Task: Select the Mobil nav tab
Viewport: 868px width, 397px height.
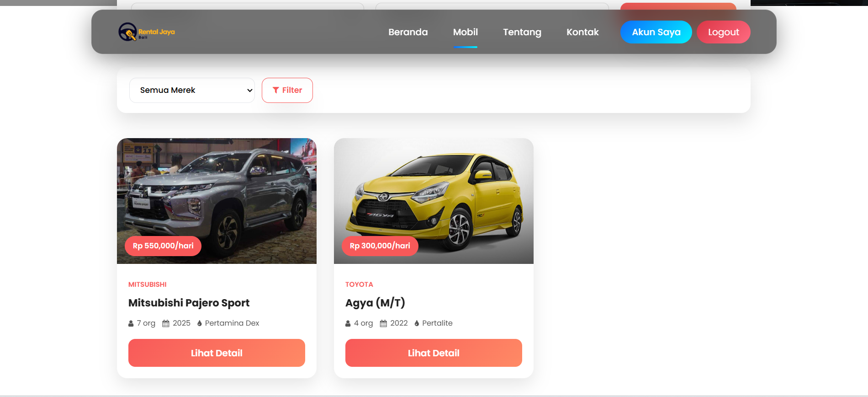Action: [465, 32]
